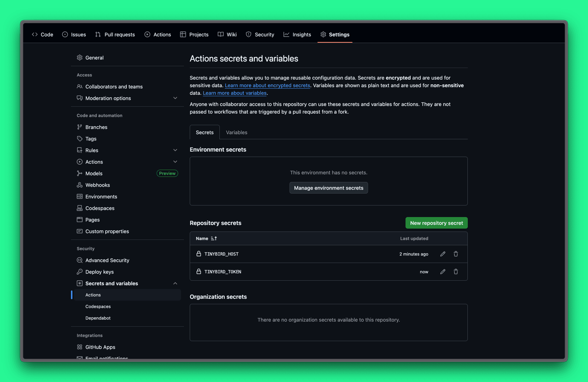Select the Branches icon in sidebar
The height and width of the screenshot is (382, 588).
pyautogui.click(x=80, y=127)
